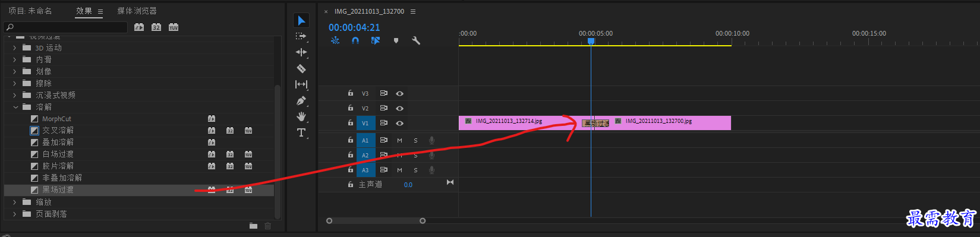The image size is (980, 237).
Task: Solo track A3 with S button
Action: point(415,170)
